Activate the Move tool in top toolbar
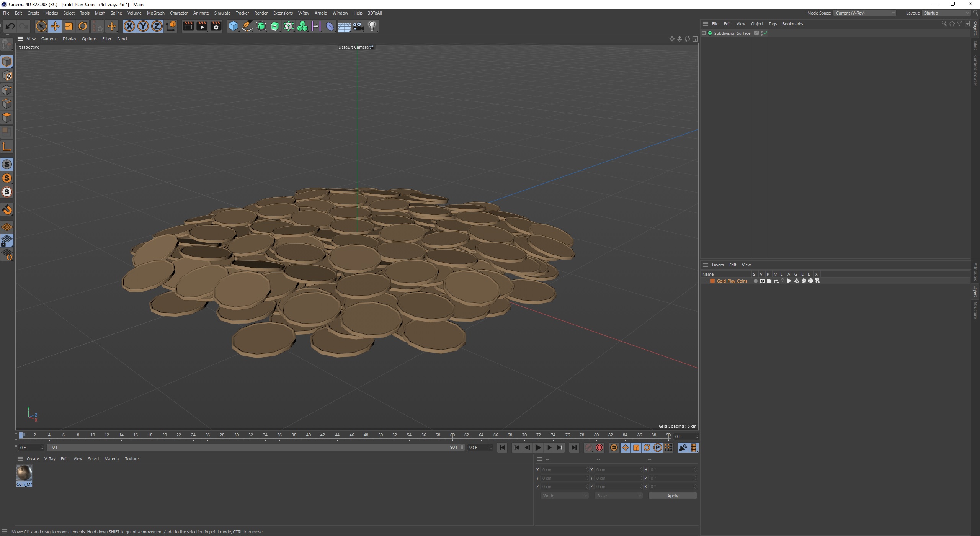The width and height of the screenshot is (980, 536). pos(55,26)
